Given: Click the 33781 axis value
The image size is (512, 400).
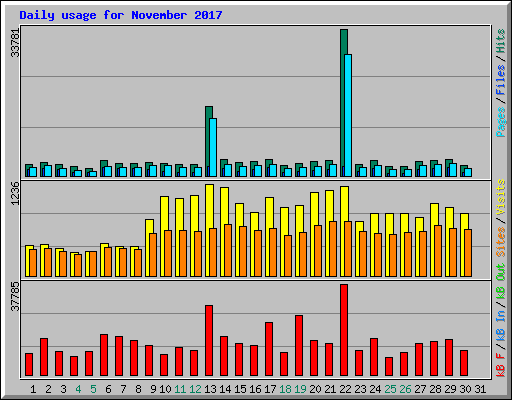Looking at the screenshot, I should click(15, 42).
